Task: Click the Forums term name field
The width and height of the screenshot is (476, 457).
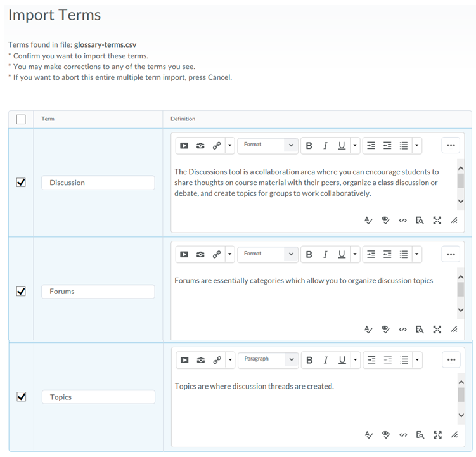Action: 98,292
